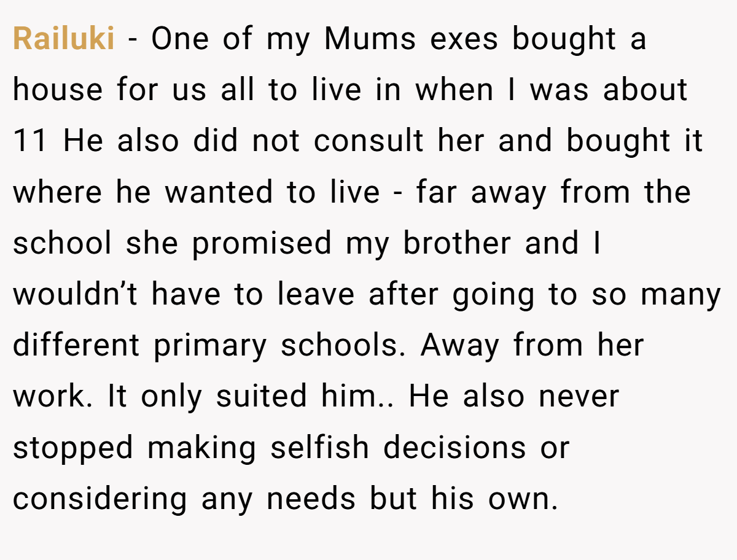
Task: Click the word "exes" in the comment
Action: point(465,39)
